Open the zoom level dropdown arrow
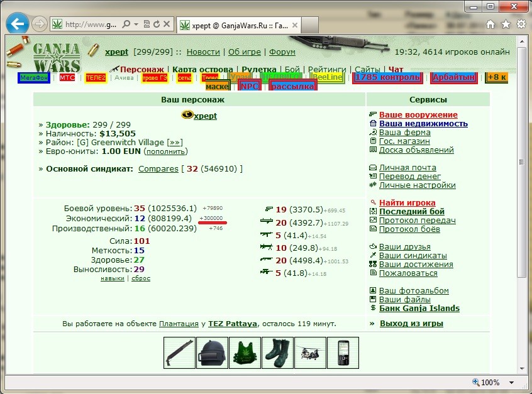Viewport: 532px width, 394px height. click(x=511, y=383)
